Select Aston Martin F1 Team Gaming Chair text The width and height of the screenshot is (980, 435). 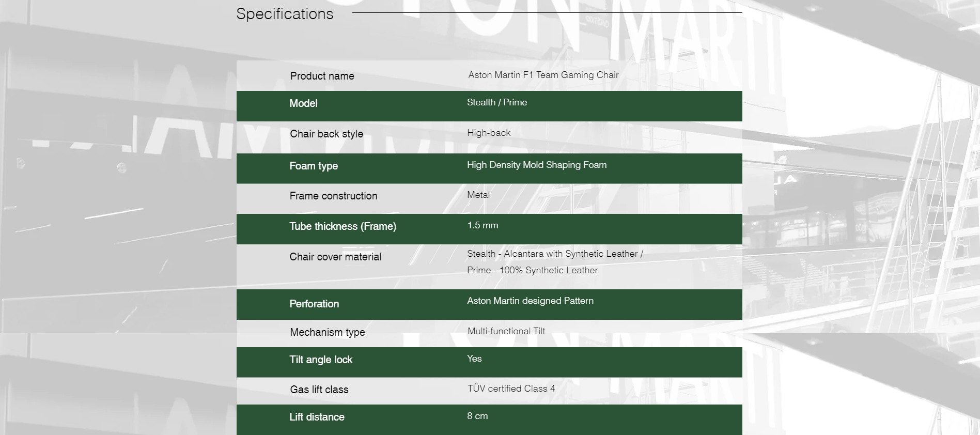click(543, 75)
